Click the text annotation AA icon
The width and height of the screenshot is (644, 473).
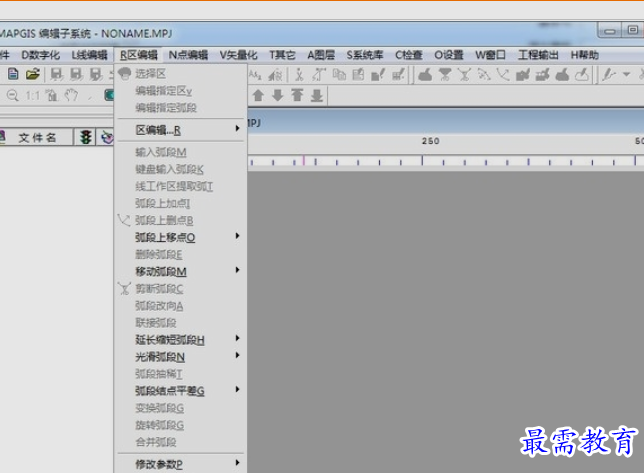click(x=255, y=75)
